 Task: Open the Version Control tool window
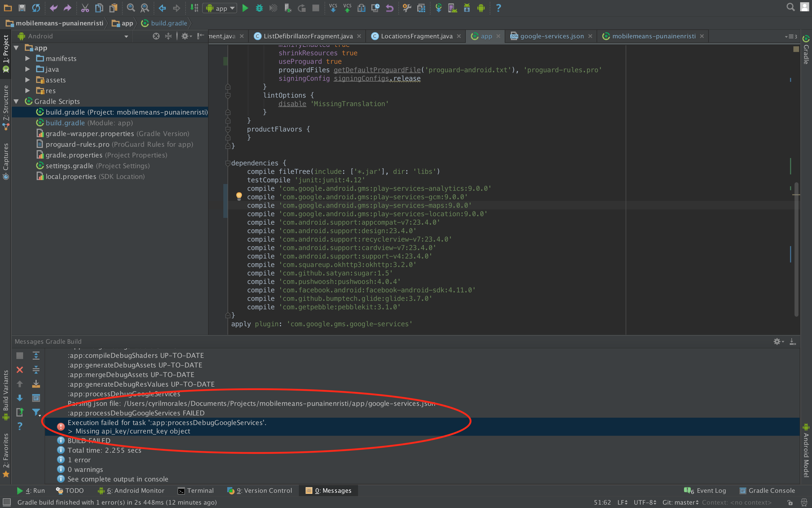point(260,491)
